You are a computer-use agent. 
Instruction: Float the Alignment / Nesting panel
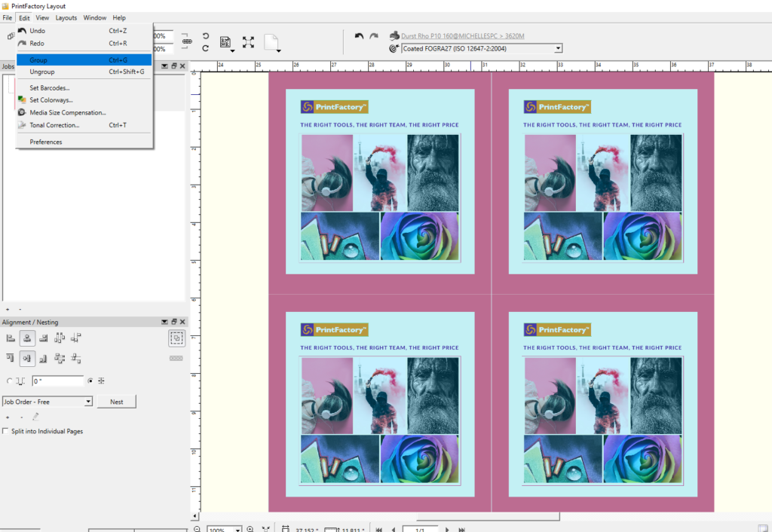[x=174, y=322]
